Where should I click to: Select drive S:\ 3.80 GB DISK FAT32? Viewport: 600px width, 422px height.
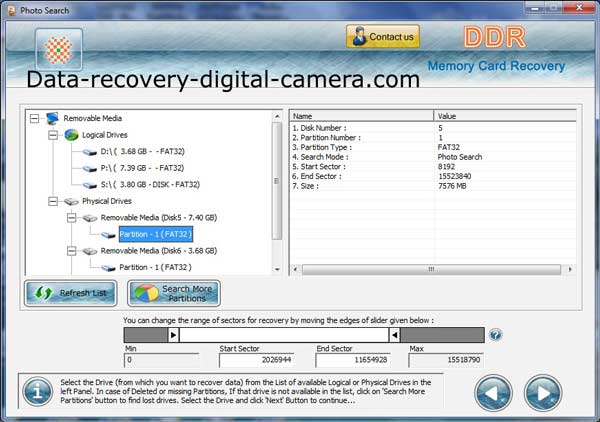tap(150, 184)
